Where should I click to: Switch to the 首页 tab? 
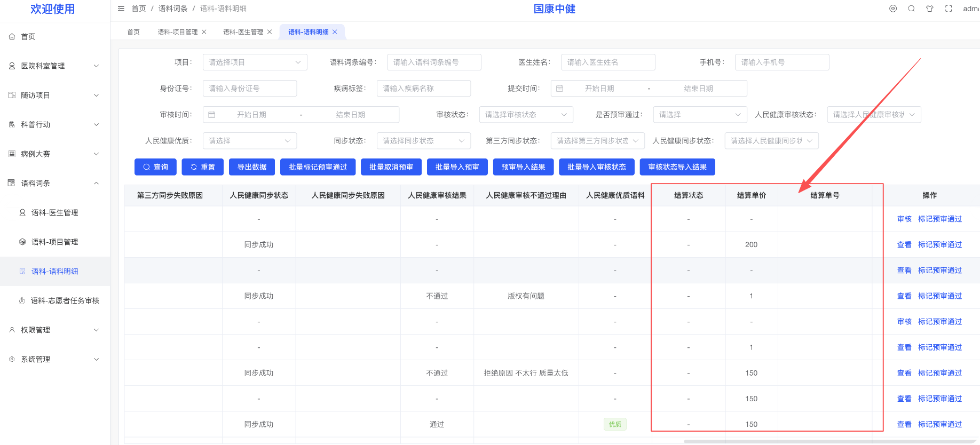tap(133, 32)
